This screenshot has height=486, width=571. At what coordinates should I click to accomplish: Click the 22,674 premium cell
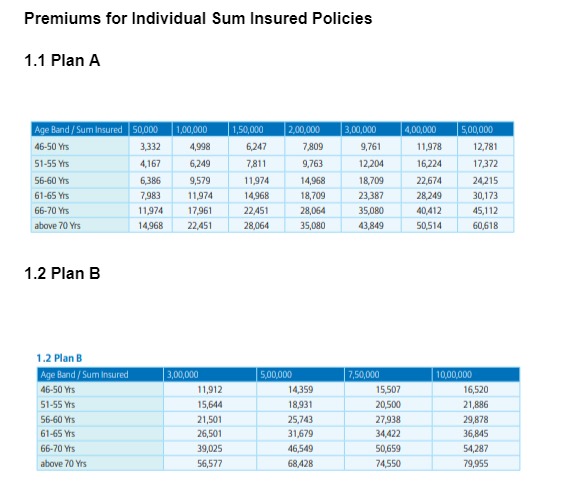(x=429, y=181)
